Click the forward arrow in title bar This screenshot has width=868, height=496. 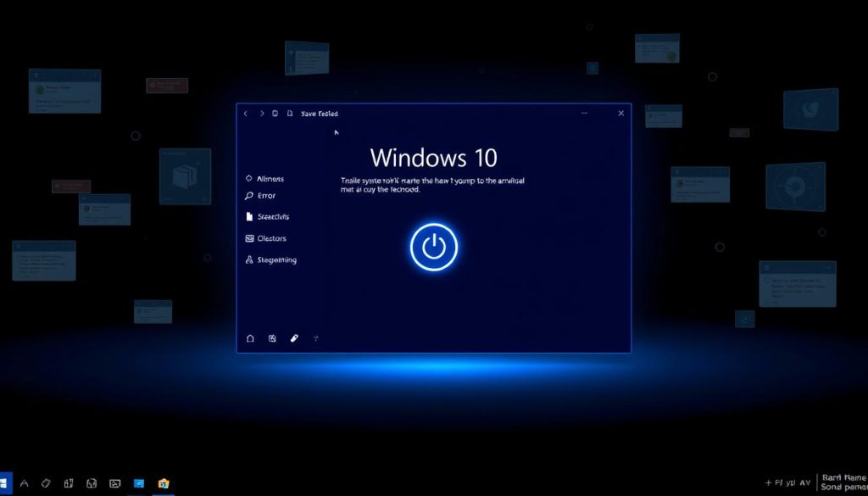(262, 114)
